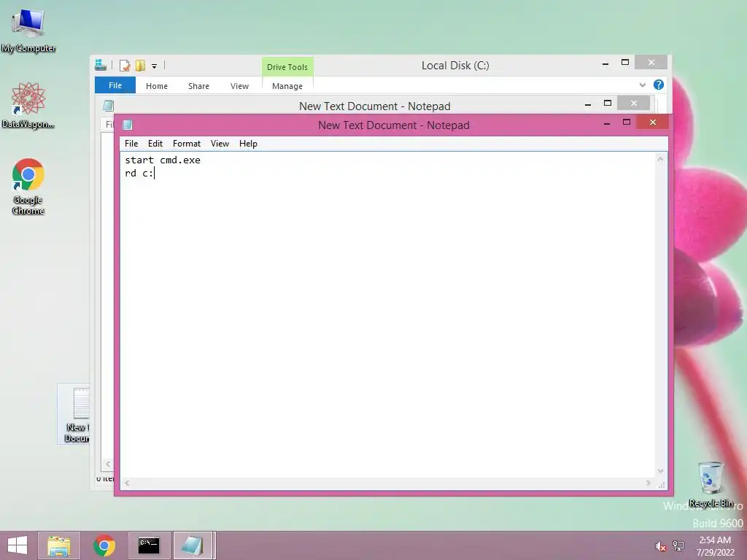Open the Manage ribbon tab
Image resolution: width=747 pixels, height=560 pixels.
pyautogui.click(x=287, y=86)
